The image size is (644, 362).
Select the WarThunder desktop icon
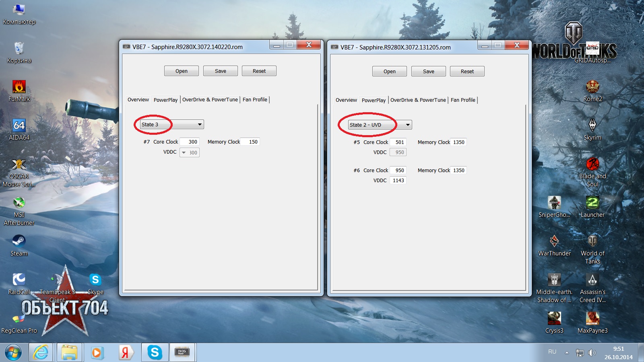(x=554, y=245)
